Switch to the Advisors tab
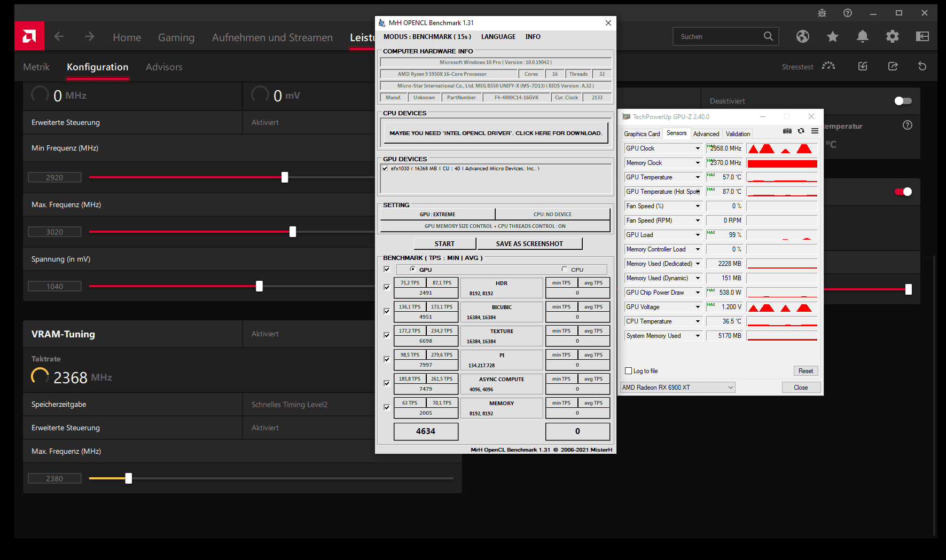The height and width of the screenshot is (560, 946). (164, 67)
